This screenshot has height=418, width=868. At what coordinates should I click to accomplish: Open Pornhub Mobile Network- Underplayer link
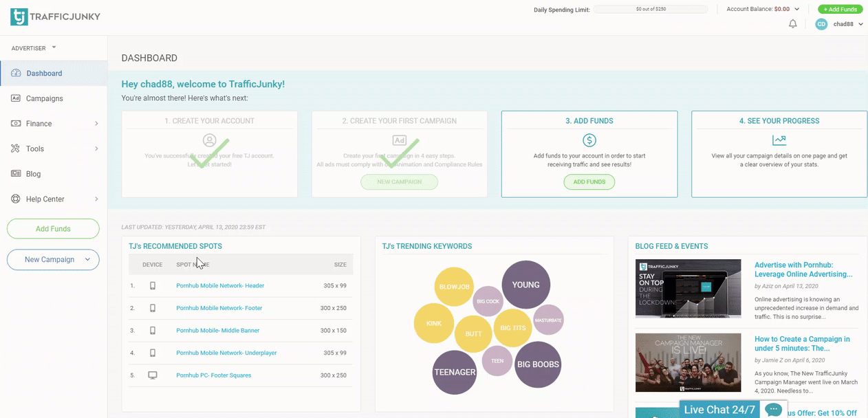(x=226, y=353)
